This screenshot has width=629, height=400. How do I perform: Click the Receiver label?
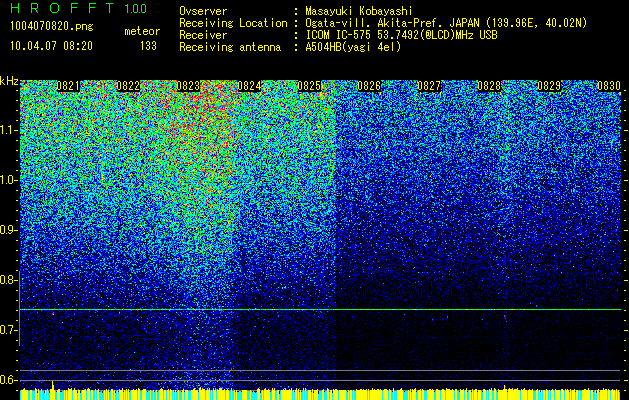pos(203,35)
